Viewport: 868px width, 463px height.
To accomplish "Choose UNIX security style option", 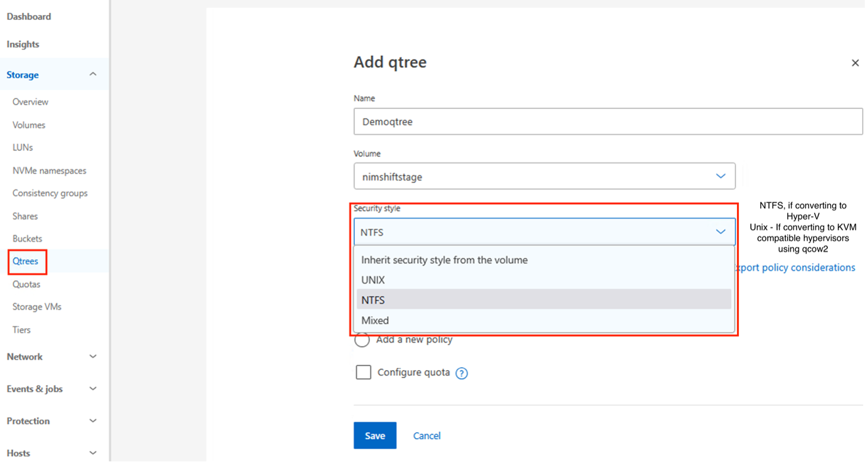I will (373, 280).
